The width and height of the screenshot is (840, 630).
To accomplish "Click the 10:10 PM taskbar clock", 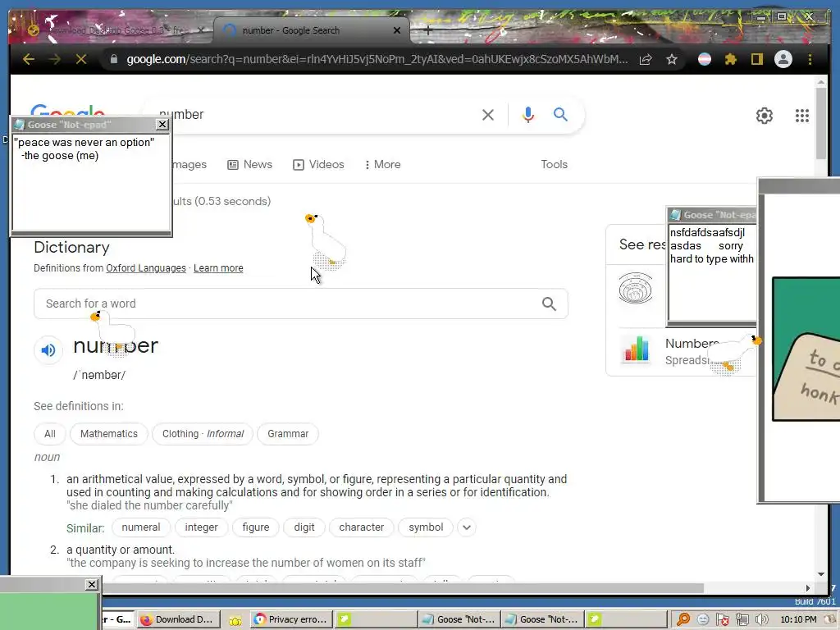I will (x=798, y=619).
